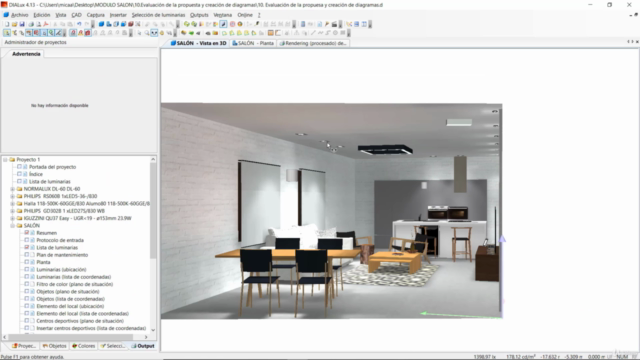Click the magnifier zoom tool icon
This screenshot has height=360, width=640.
(147, 33)
